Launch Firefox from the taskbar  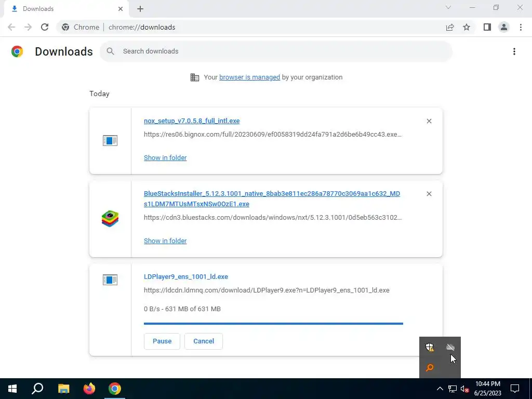click(89, 389)
